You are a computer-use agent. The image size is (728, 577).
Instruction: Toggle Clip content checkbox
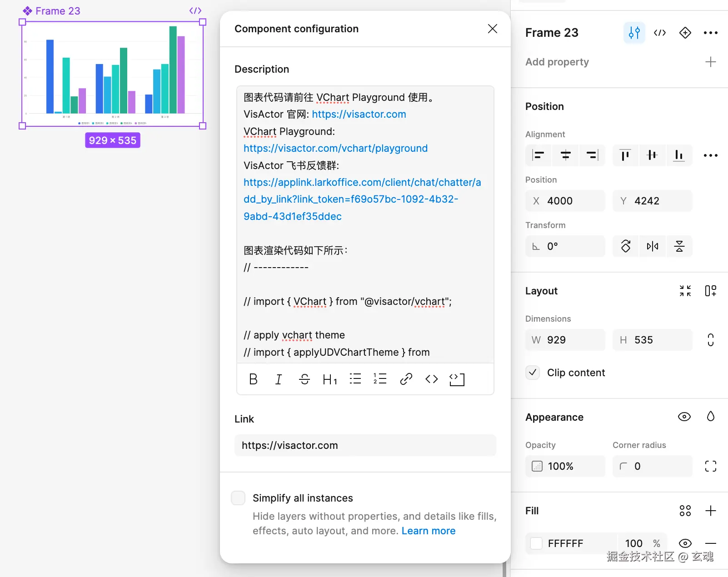(533, 373)
